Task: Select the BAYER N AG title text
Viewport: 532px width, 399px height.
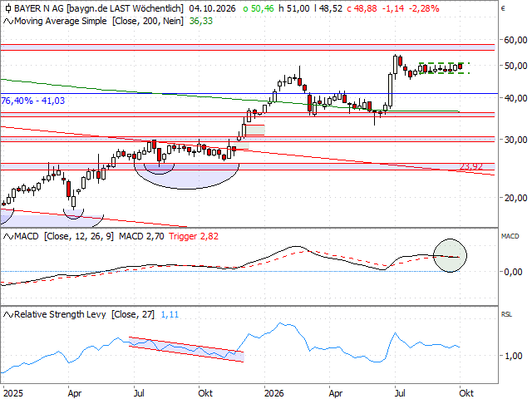Action: (x=39, y=8)
